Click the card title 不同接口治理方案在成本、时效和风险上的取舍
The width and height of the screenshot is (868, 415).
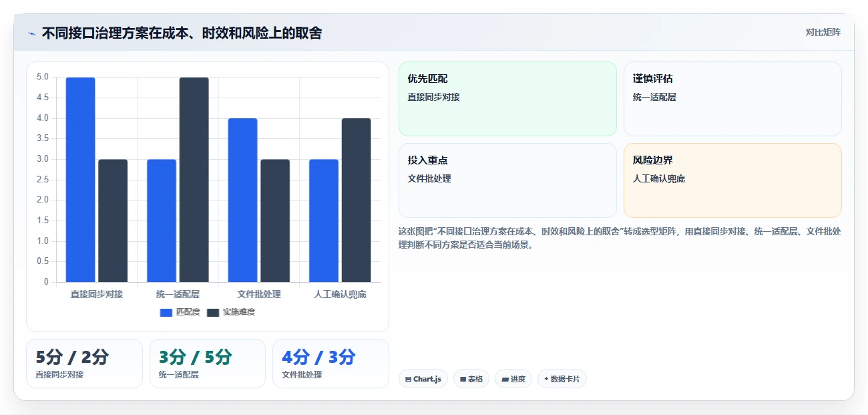(x=182, y=33)
